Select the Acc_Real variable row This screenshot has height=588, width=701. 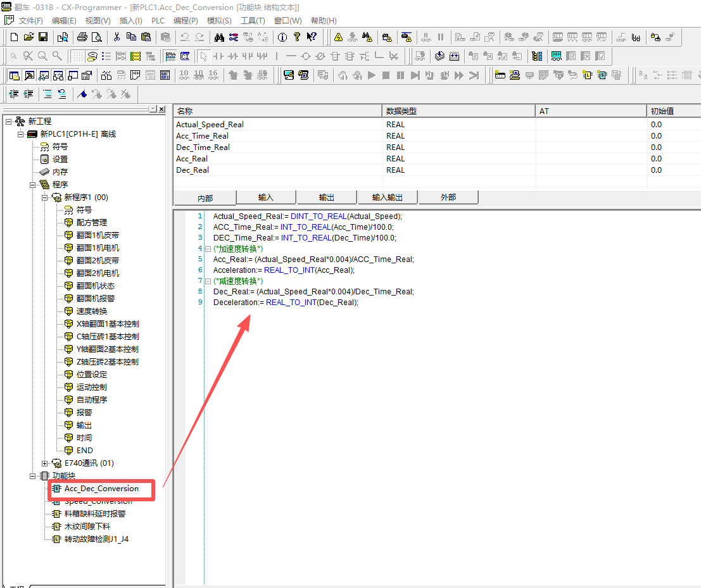(x=192, y=159)
